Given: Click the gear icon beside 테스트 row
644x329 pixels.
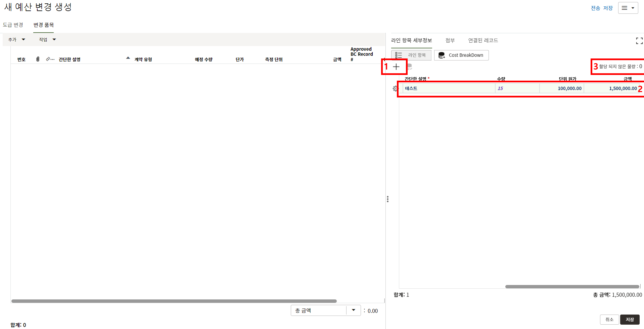Looking at the screenshot, I should 395,89.
